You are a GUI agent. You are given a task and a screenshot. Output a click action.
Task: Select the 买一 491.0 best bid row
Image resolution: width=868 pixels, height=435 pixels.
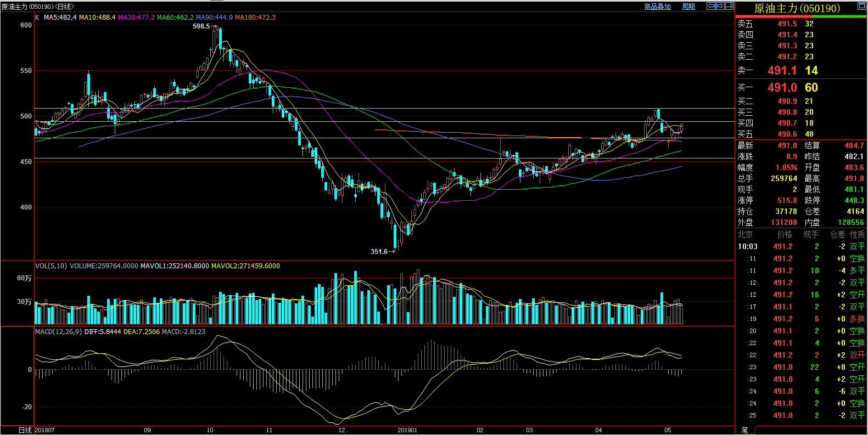[x=800, y=88]
